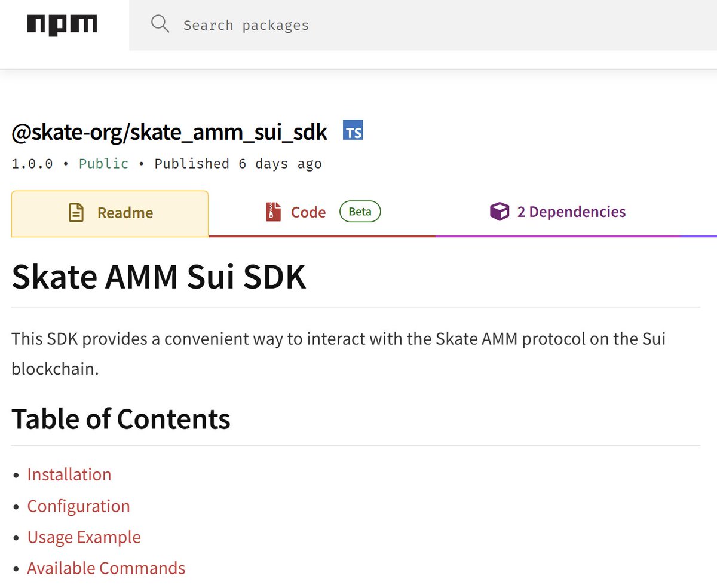
Task: Switch to the Code tab
Action: coord(322,213)
